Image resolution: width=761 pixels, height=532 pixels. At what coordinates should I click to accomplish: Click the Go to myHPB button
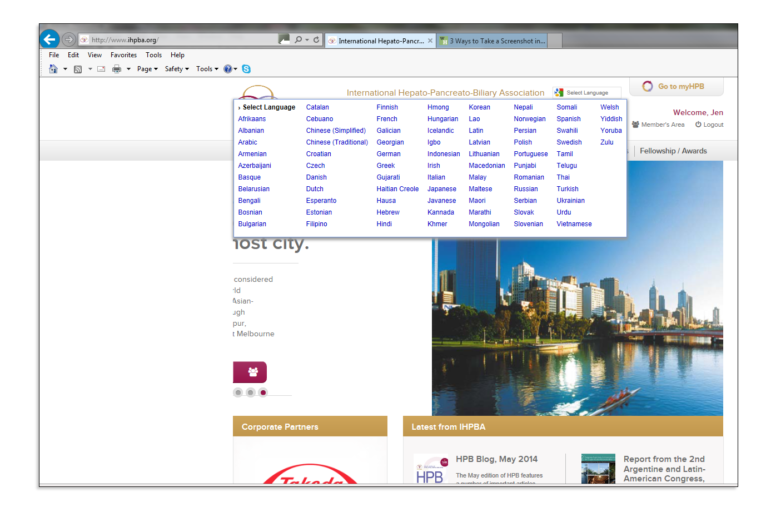(676, 86)
